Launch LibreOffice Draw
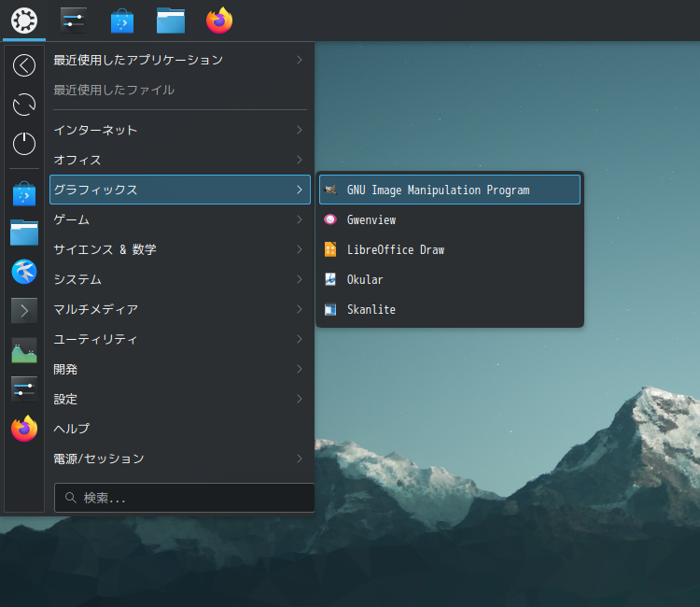 click(450, 249)
